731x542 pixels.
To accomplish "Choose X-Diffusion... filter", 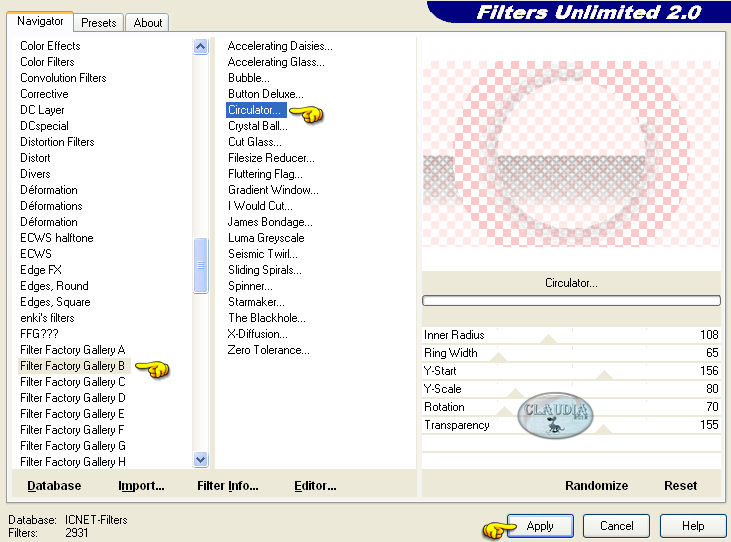I will 257,334.
